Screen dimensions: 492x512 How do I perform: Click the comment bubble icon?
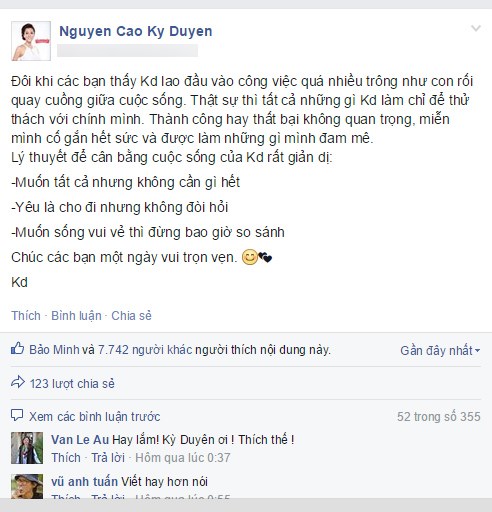click(x=17, y=415)
